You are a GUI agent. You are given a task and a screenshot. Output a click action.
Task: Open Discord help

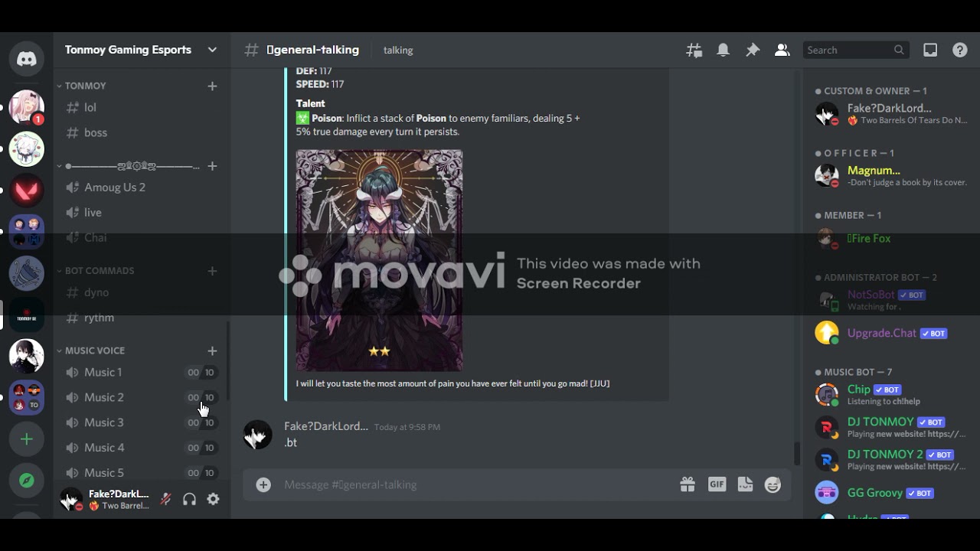click(x=959, y=50)
